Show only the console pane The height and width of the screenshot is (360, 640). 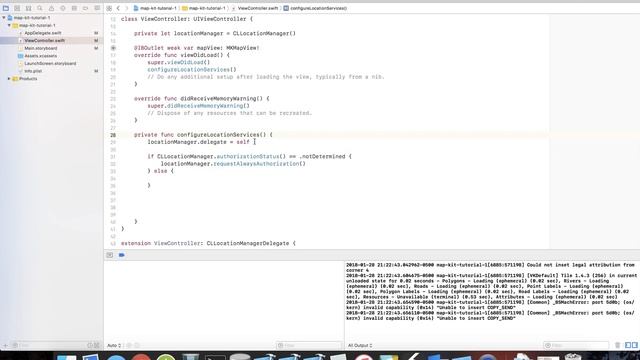click(635, 345)
